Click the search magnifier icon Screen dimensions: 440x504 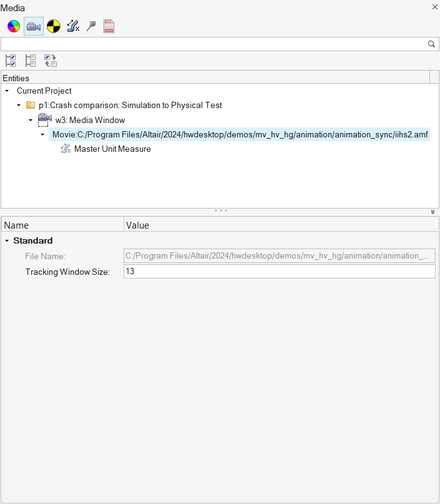click(x=431, y=44)
